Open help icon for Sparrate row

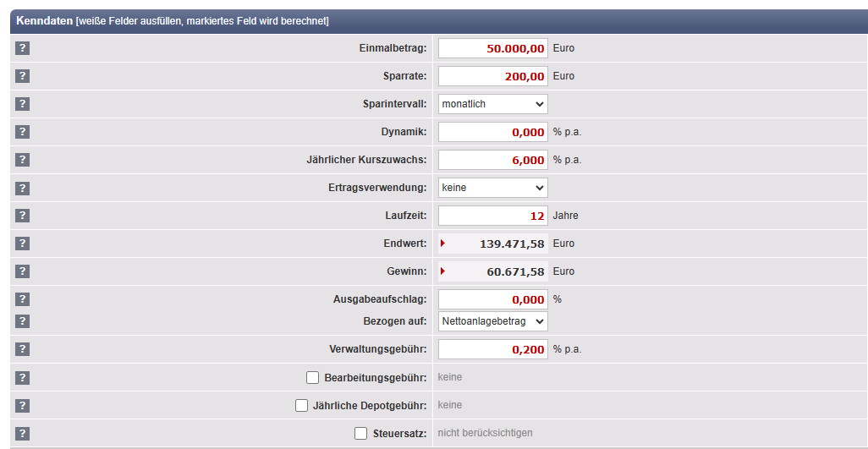pos(22,76)
